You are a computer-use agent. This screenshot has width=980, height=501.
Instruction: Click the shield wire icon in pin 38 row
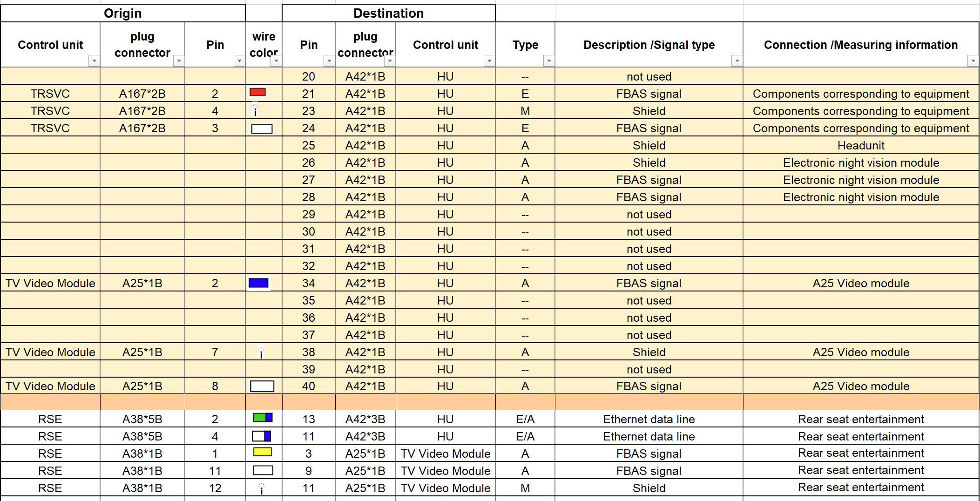261,352
